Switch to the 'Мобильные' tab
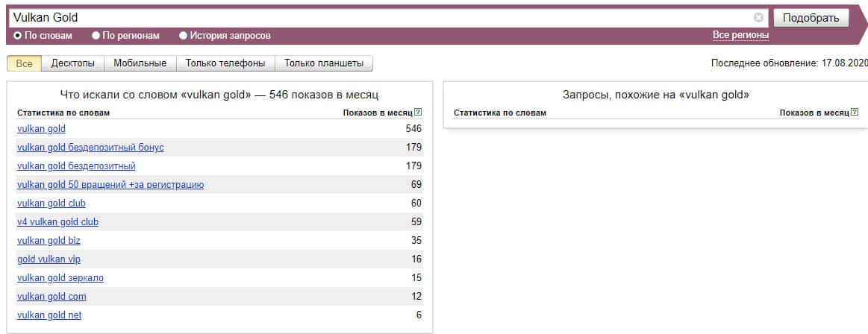This screenshot has height=334, width=868. tap(140, 63)
